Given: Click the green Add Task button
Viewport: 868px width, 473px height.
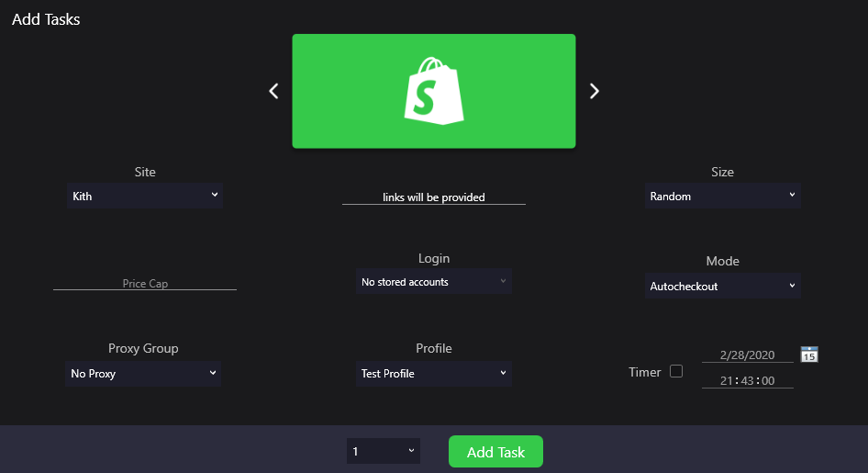Looking at the screenshot, I should pyautogui.click(x=495, y=451).
